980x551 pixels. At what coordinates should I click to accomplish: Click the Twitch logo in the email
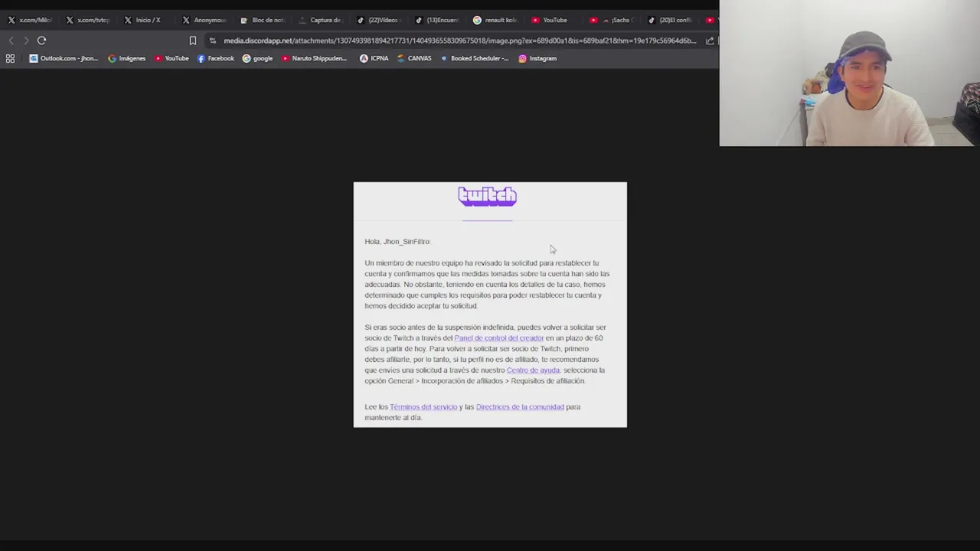click(487, 197)
